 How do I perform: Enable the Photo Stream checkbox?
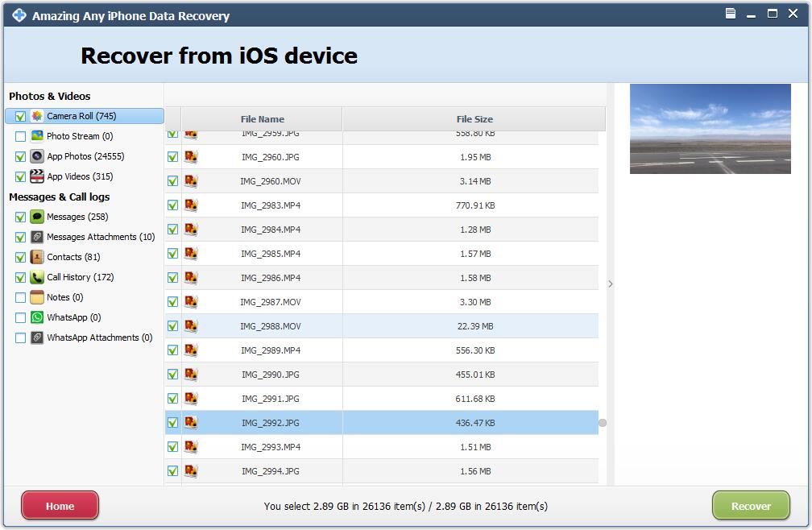[20, 136]
